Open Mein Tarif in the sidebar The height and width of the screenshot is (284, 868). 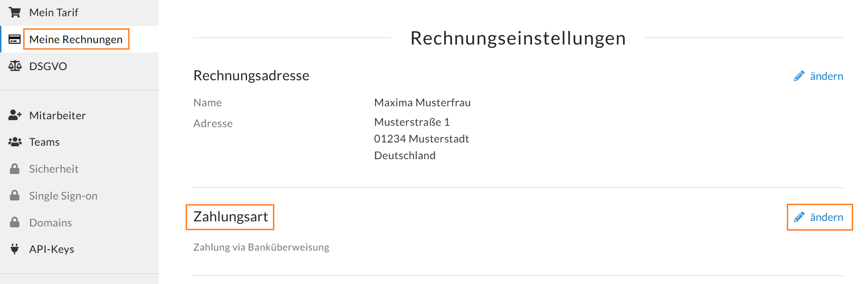coord(79,13)
